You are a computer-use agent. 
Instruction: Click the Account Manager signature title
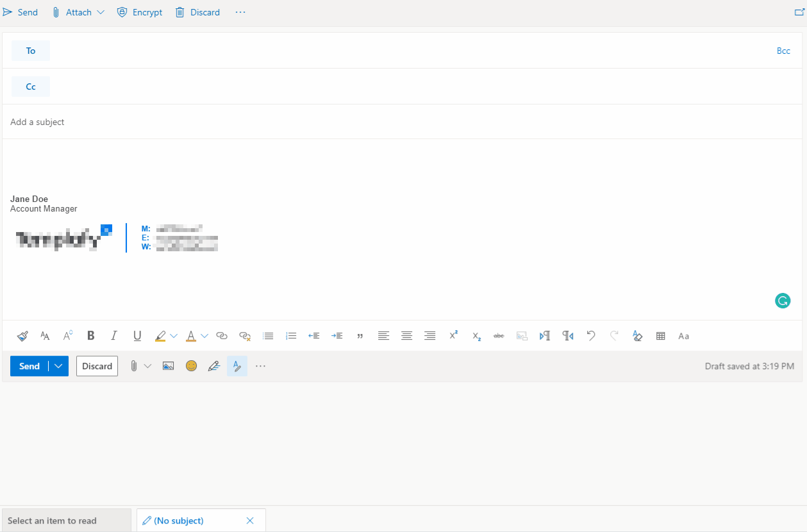44,209
